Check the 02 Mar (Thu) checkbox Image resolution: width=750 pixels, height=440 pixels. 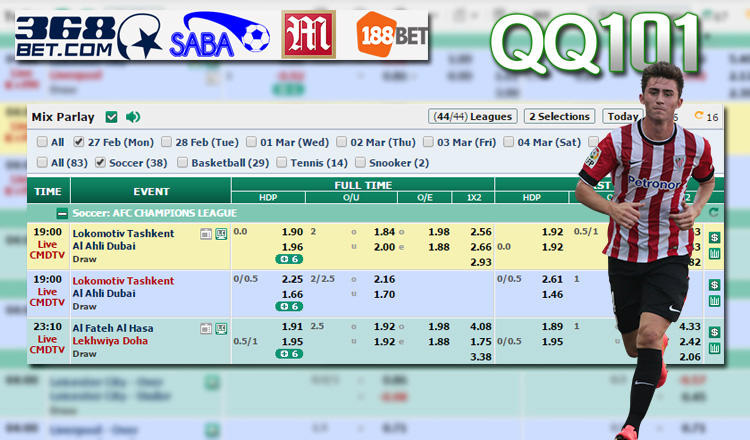(341, 142)
